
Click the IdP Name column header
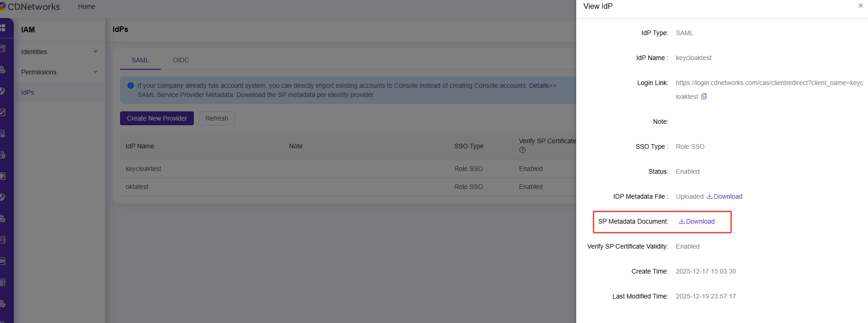(x=140, y=146)
